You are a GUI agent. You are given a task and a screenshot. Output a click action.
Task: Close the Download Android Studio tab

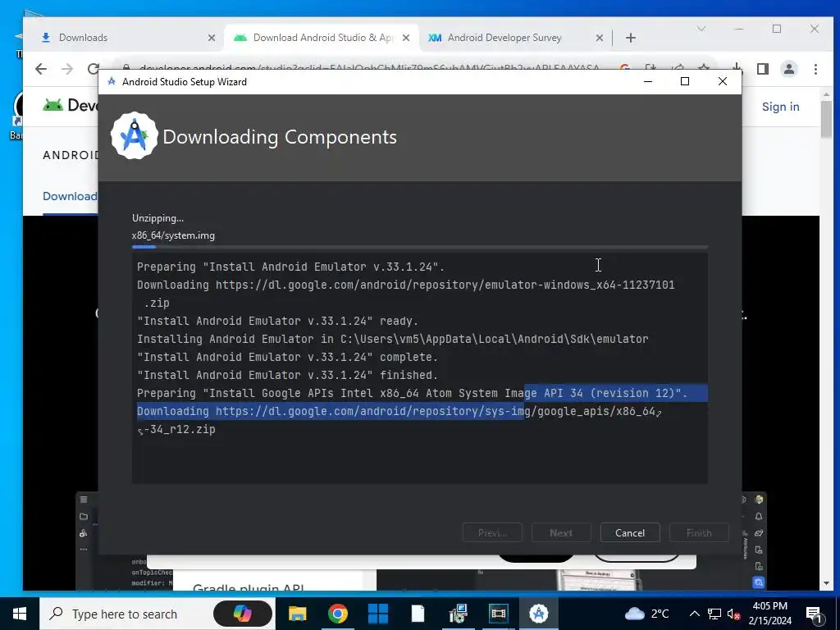coord(406,38)
